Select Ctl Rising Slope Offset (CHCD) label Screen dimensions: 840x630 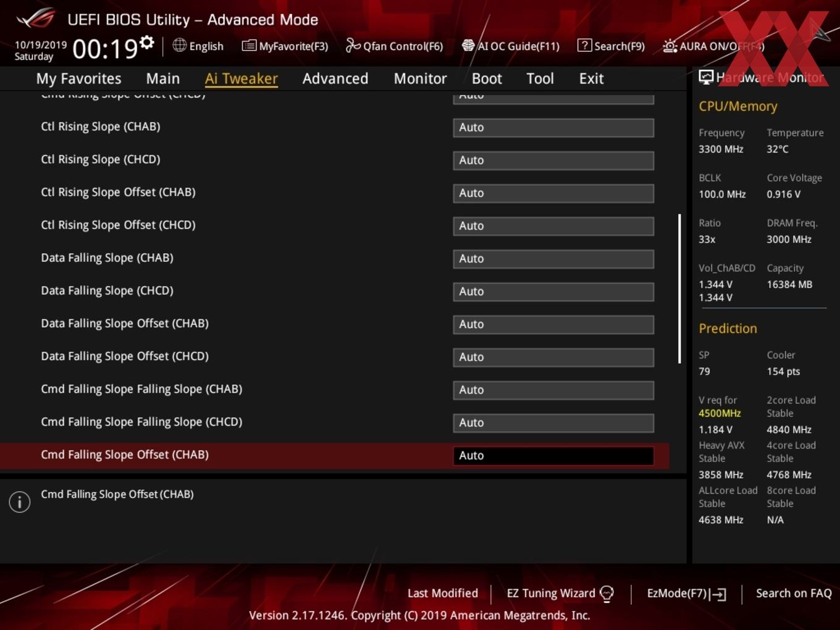click(118, 225)
